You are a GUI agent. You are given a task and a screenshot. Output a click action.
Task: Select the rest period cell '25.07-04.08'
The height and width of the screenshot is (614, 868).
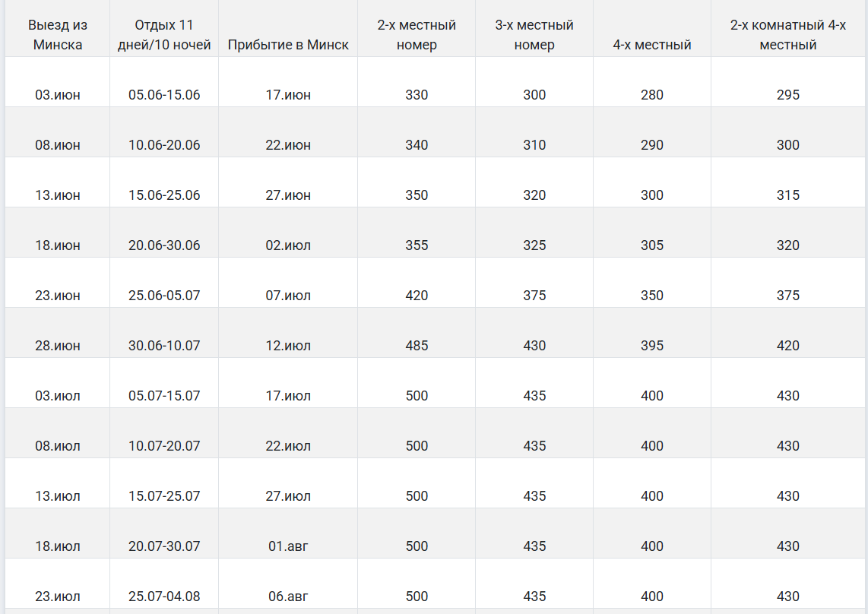click(164, 597)
